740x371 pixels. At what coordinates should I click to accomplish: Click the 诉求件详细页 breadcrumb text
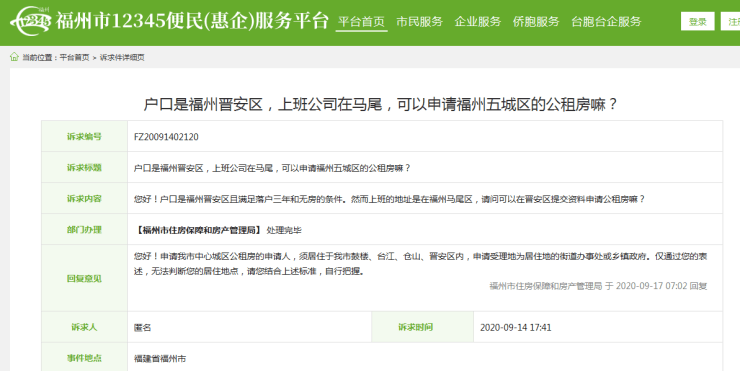pos(122,58)
